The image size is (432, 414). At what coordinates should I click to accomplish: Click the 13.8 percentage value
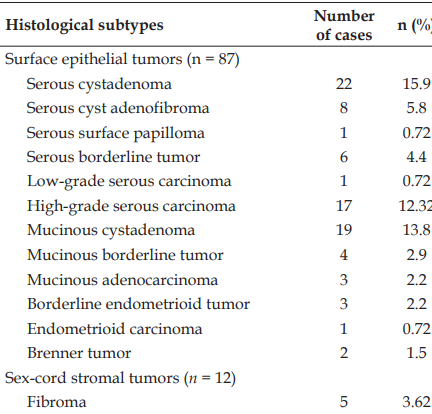417,230
